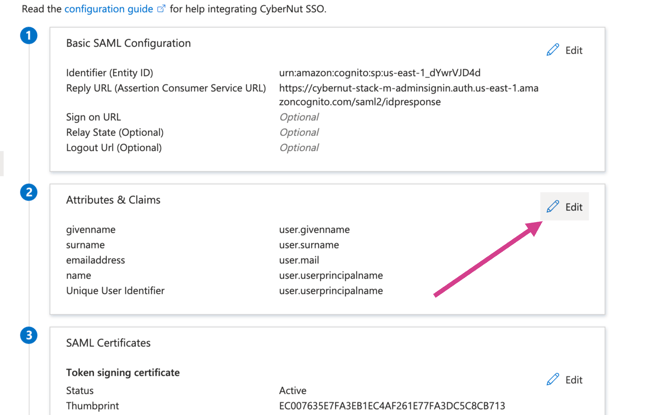Click the pencil Edit icon for Basic SAML Configuration
Viewport: 670px width, 415px height.
click(x=553, y=50)
